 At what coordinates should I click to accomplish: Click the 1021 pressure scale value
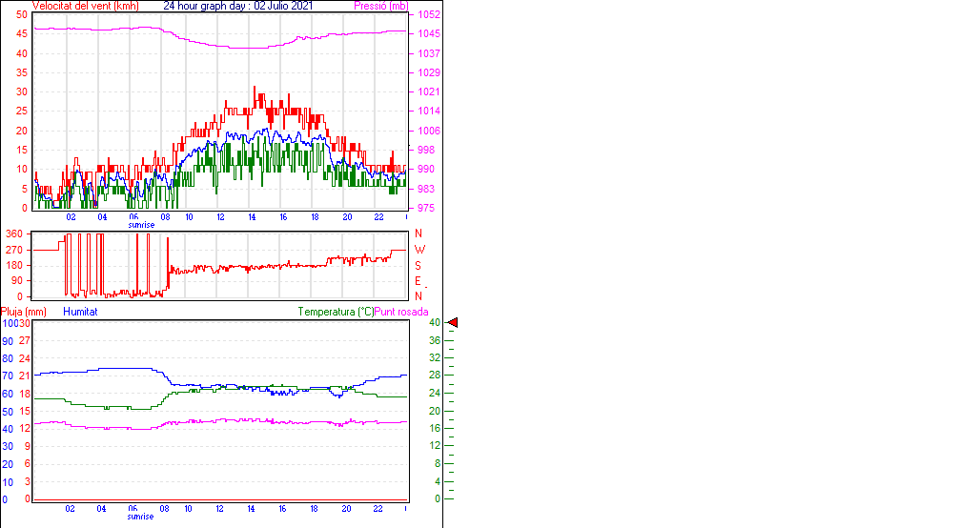[428, 92]
